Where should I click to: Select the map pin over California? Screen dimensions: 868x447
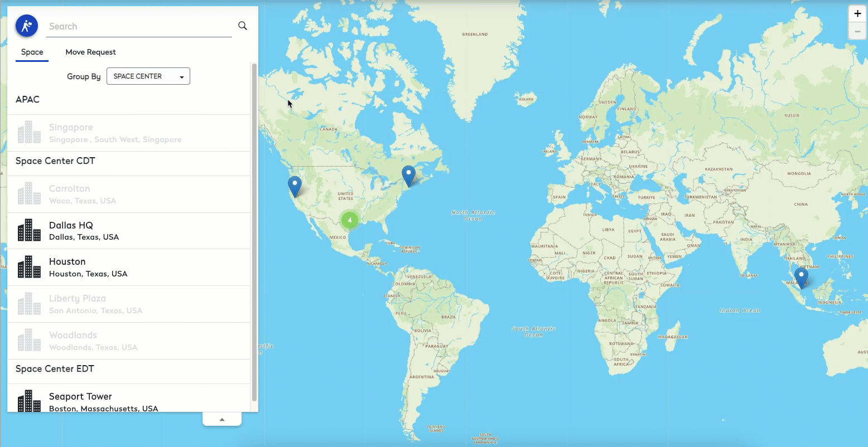click(295, 186)
